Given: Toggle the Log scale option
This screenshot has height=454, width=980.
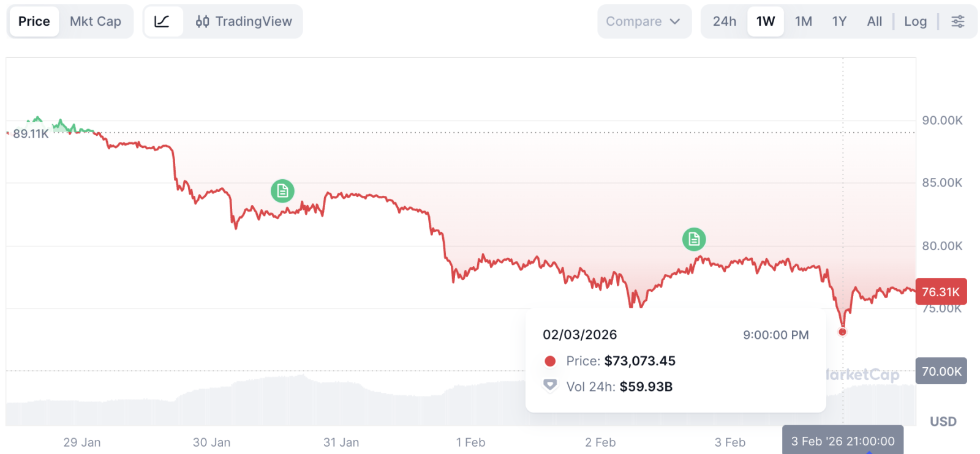Looking at the screenshot, I should [915, 21].
